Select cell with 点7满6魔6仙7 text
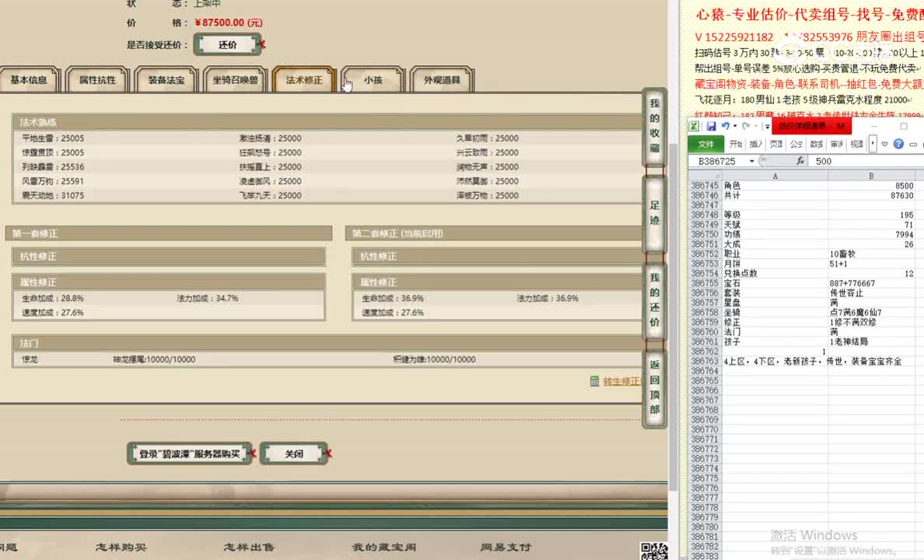Viewport: 924px width, 560px height. pos(871,313)
